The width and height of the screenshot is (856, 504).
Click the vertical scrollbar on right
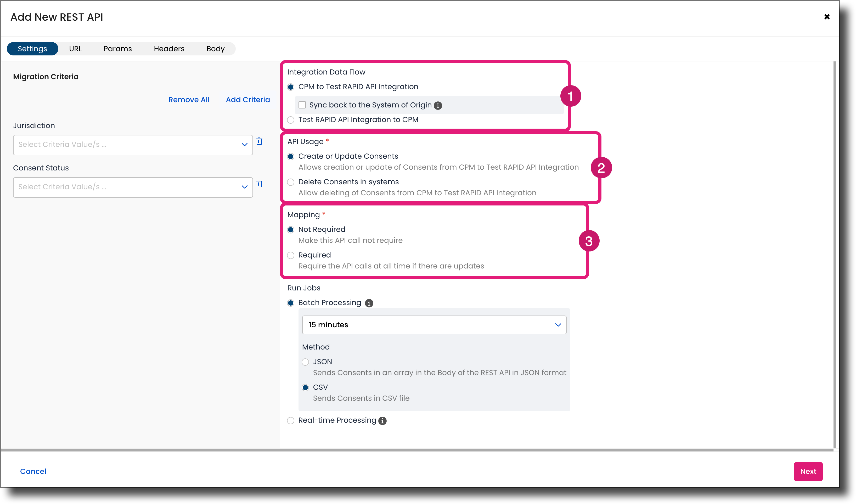tap(835, 255)
